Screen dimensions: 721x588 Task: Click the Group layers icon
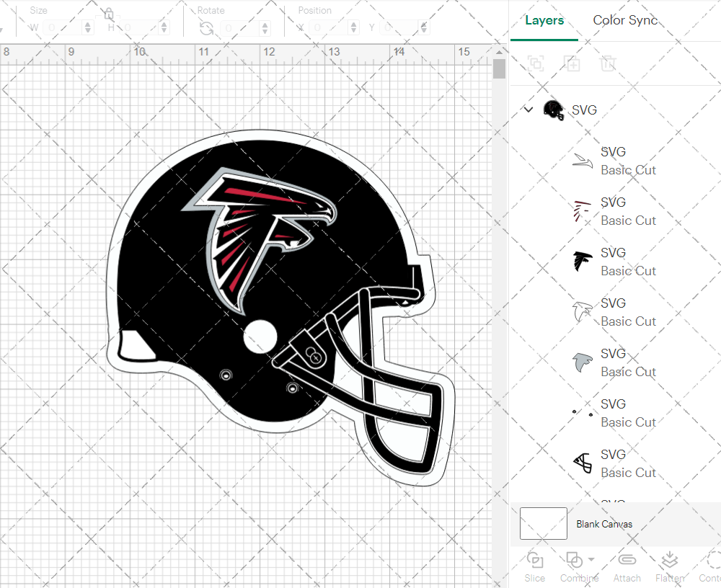pos(536,63)
